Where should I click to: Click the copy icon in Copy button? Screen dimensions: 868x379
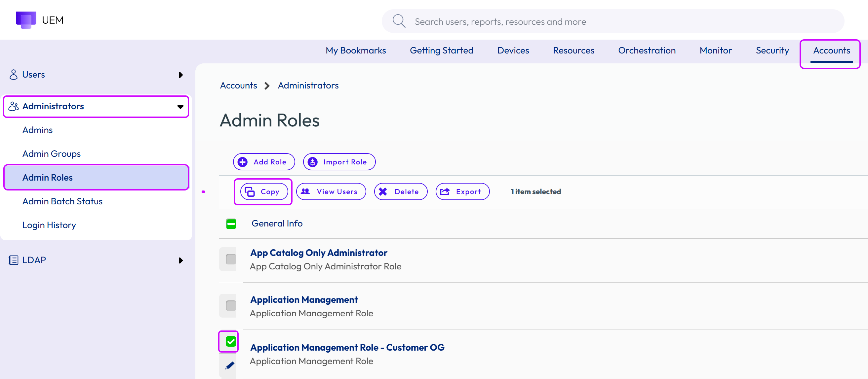[x=250, y=191]
